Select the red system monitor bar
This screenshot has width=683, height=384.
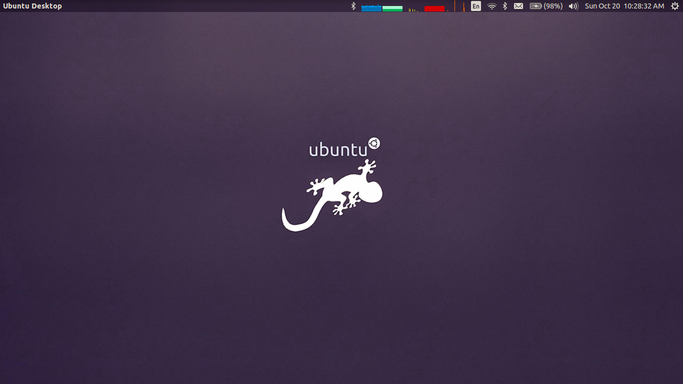point(434,8)
